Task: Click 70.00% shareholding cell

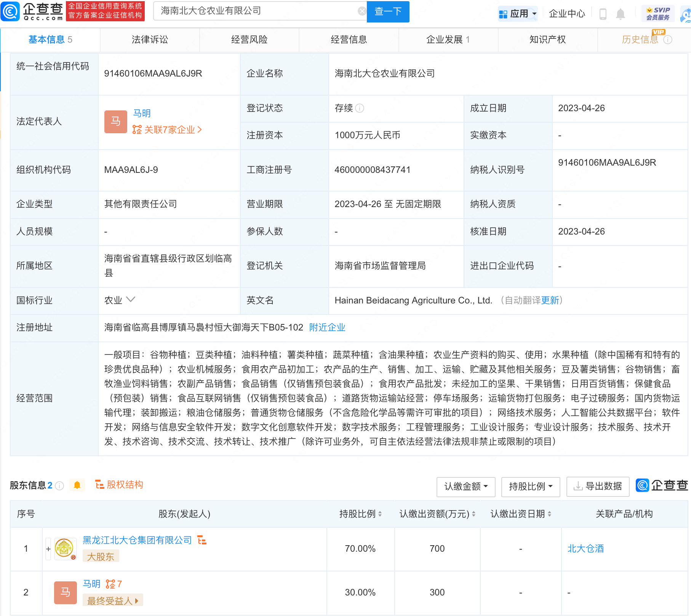Action: (x=360, y=549)
